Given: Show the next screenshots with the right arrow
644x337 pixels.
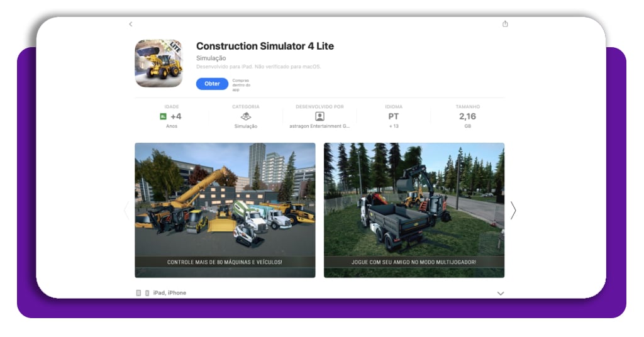Looking at the screenshot, I should pos(513,211).
